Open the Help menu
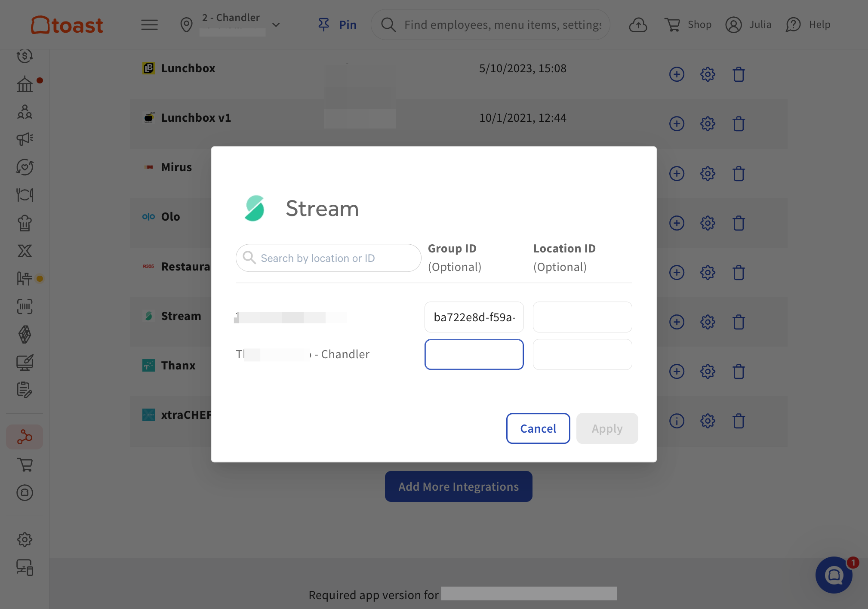Image resolution: width=868 pixels, height=609 pixels. [808, 25]
